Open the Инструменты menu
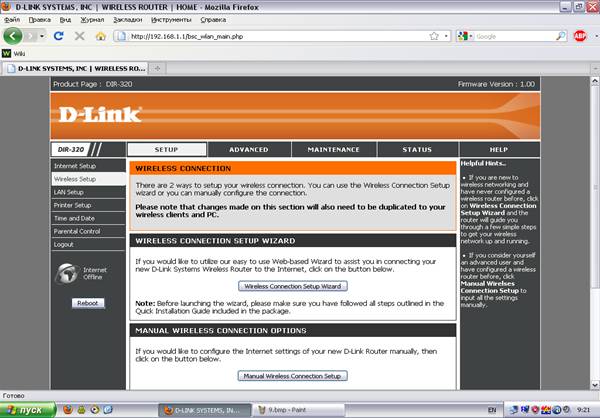Viewport: 600px width, 418px height. coord(171,20)
